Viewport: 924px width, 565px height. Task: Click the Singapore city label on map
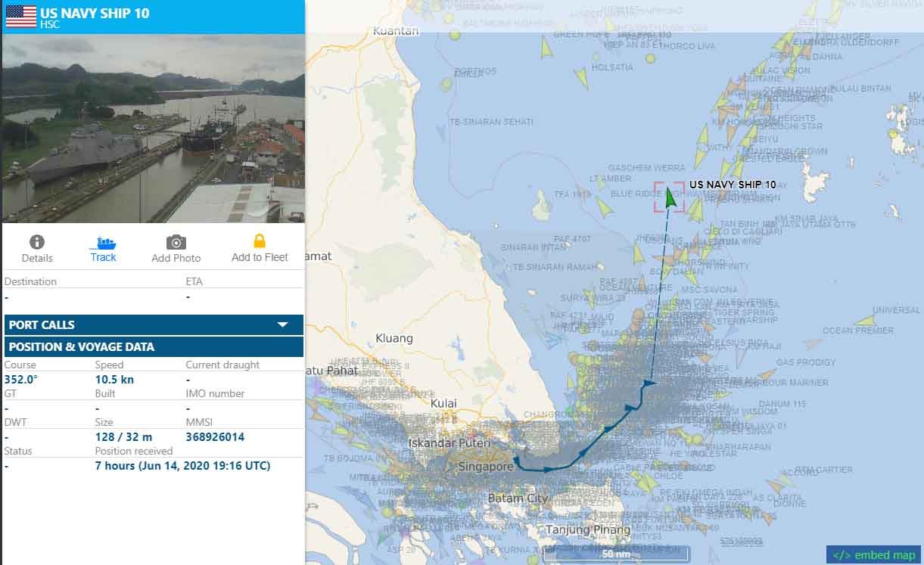486,467
